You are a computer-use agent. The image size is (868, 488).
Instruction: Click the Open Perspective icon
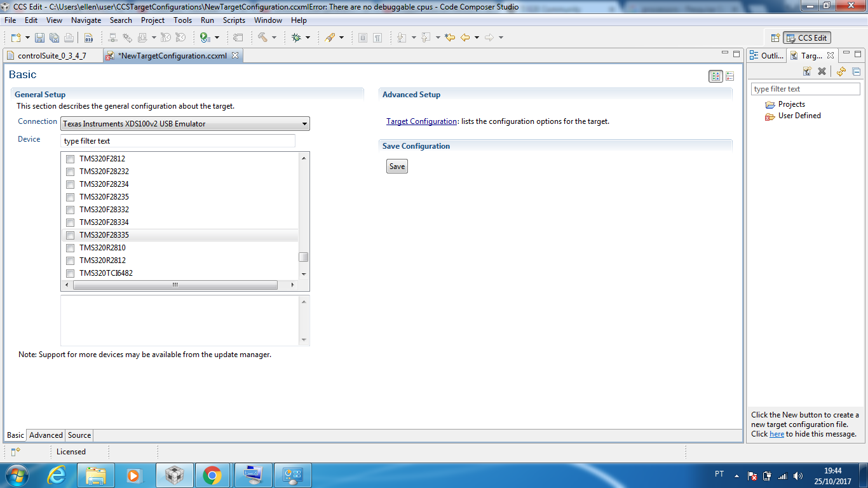coord(775,38)
